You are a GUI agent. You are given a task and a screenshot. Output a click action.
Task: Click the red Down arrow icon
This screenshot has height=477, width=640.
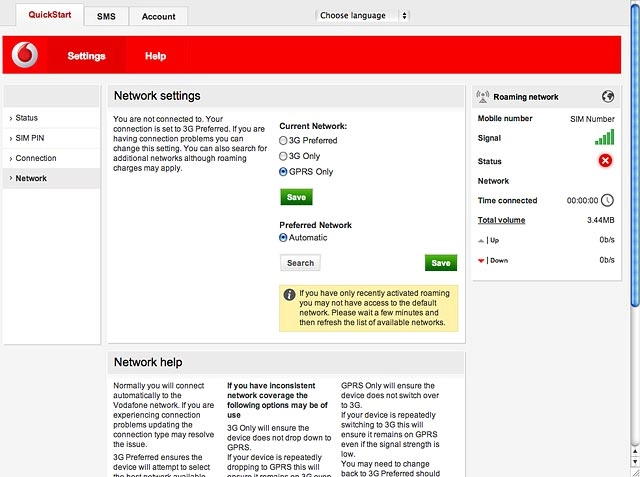[x=481, y=261]
